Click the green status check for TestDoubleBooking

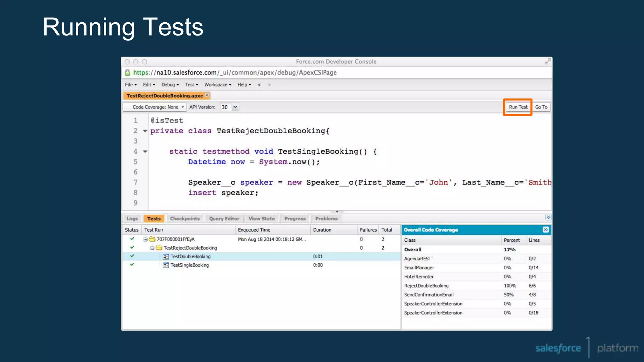coord(132,256)
